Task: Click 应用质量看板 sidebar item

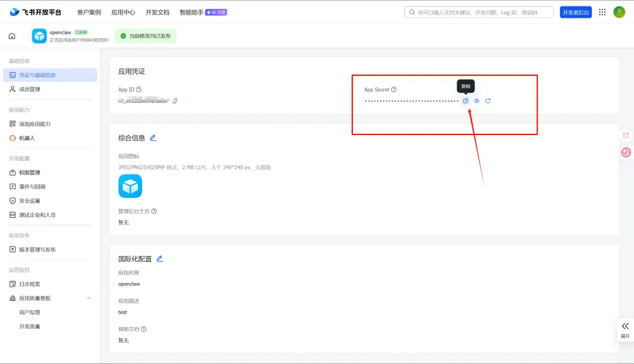Action: pos(35,298)
